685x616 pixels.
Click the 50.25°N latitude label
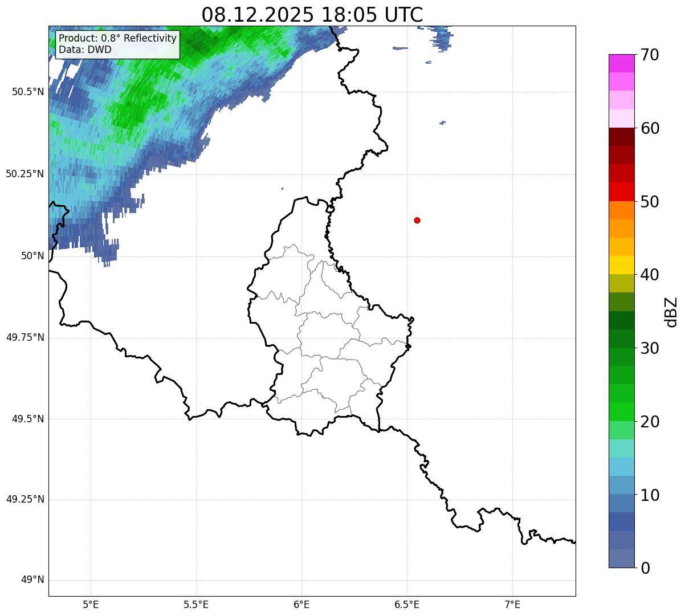[25, 174]
